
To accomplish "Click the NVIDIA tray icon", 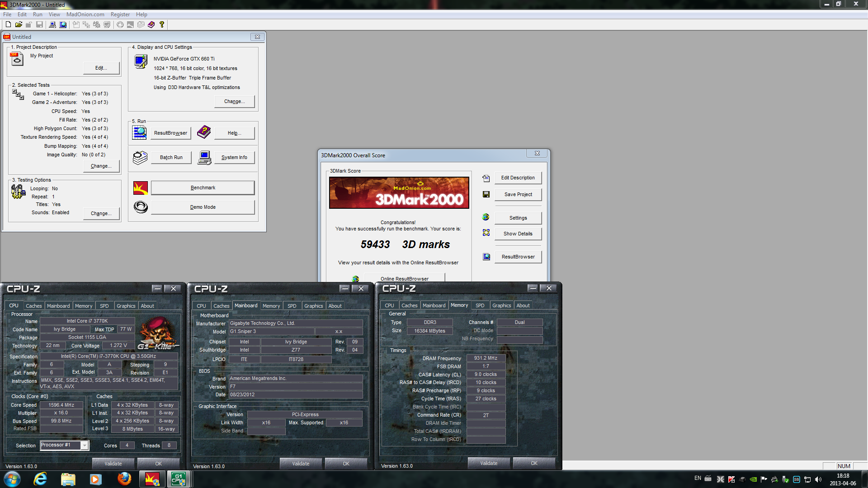I will [x=753, y=479].
